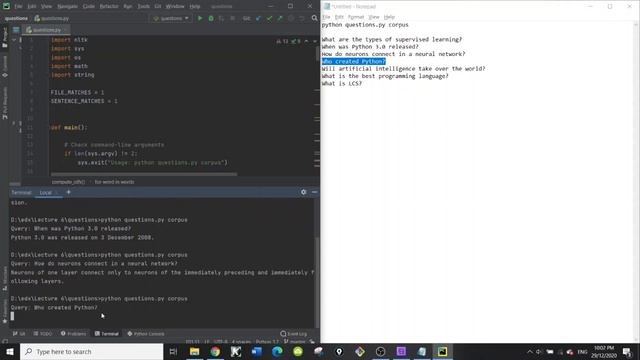Click the highlighted "Who created Python?" line
The height and width of the screenshot is (360, 640).
(353, 62)
